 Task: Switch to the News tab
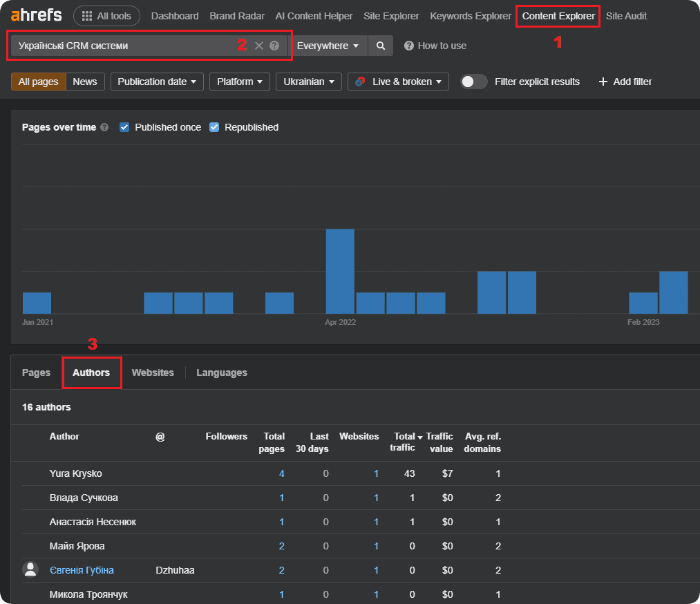click(x=85, y=82)
